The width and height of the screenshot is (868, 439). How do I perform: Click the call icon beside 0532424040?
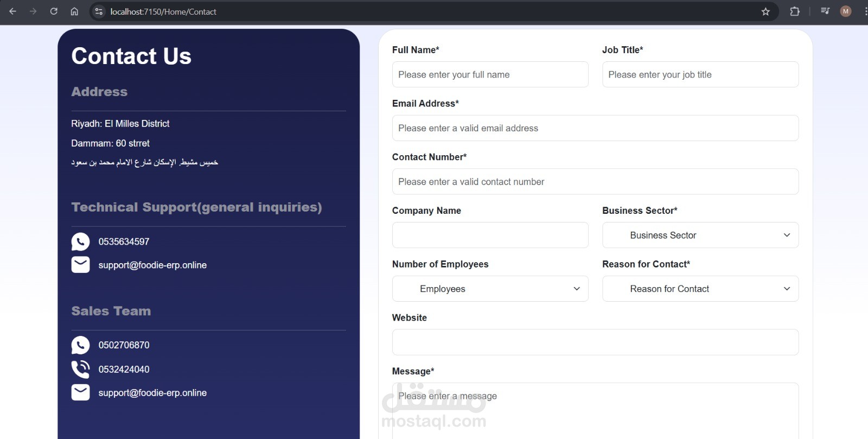coord(80,369)
